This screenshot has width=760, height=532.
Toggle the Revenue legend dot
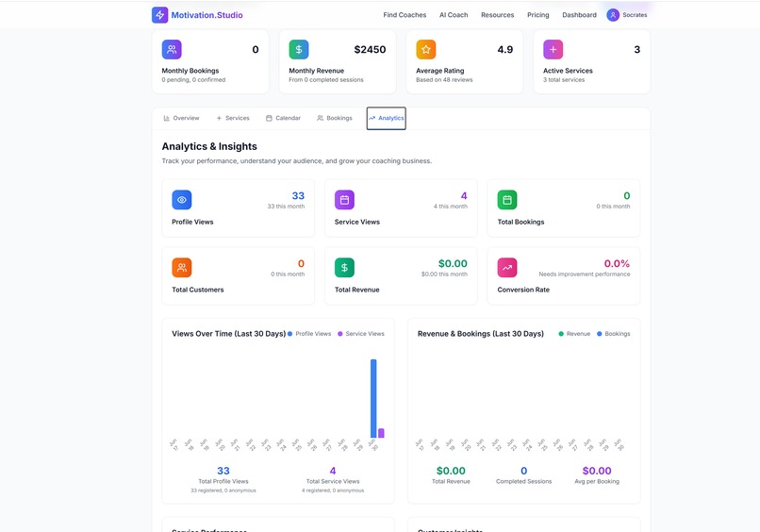pos(561,334)
